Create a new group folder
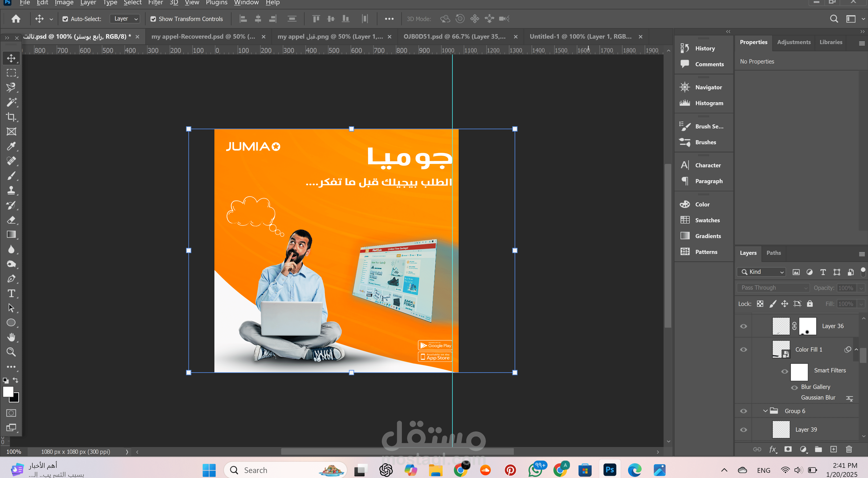The height and width of the screenshot is (478, 868). 818,449
